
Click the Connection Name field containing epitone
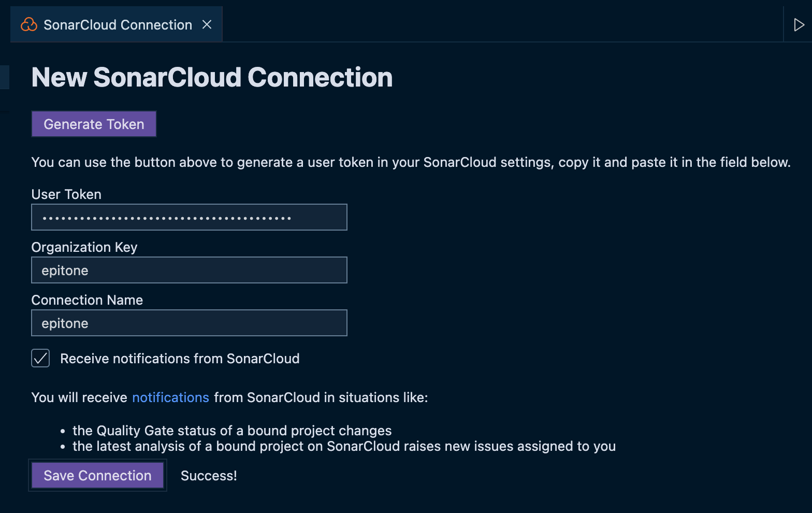pyautogui.click(x=189, y=323)
